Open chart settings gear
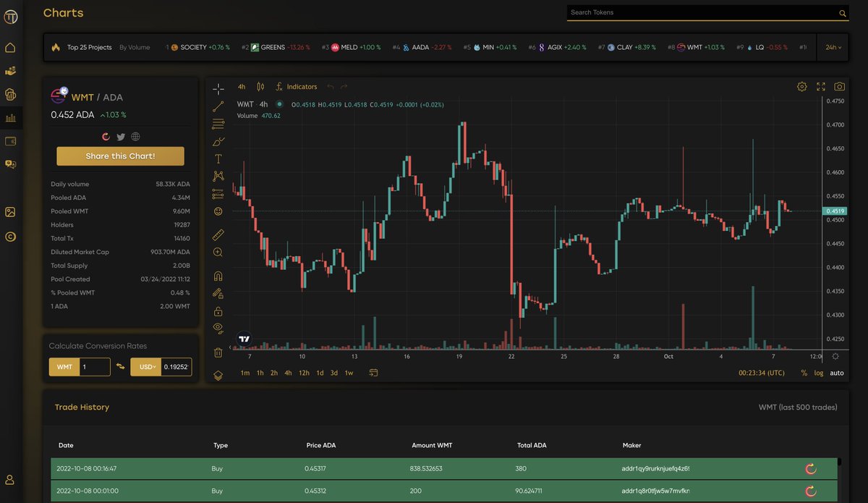 [802, 86]
